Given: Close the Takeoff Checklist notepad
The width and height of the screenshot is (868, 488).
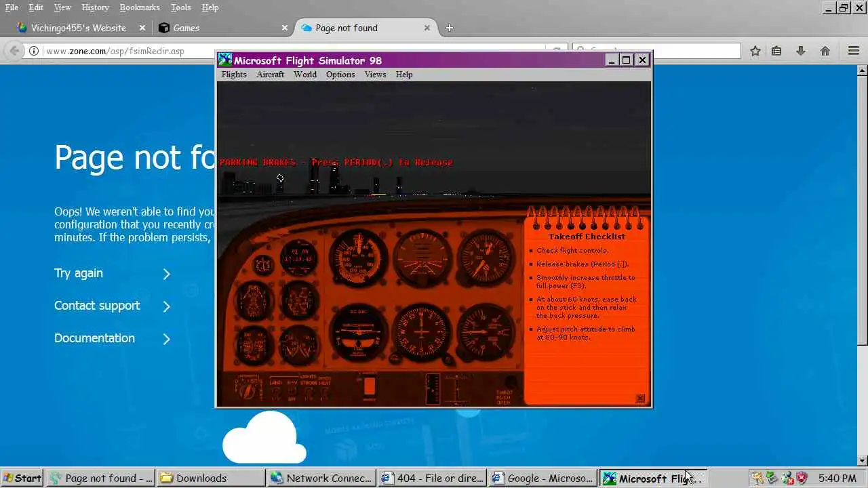Looking at the screenshot, I should coord(639,399).
